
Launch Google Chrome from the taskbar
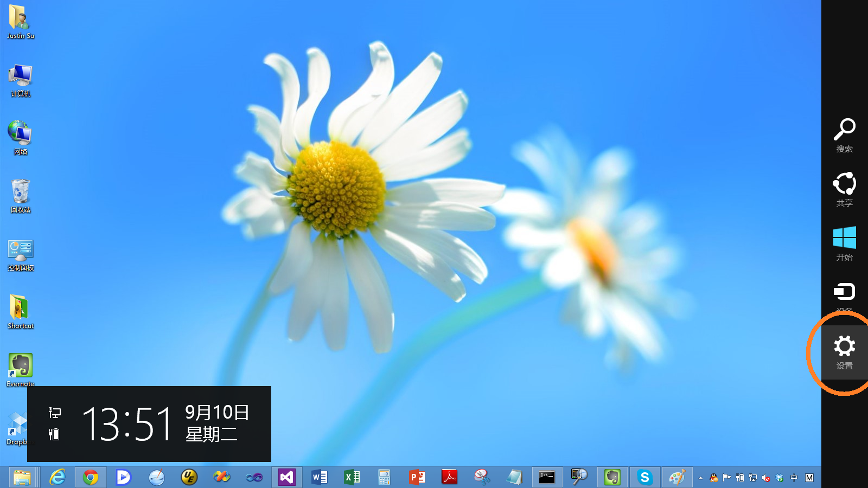(x=91, y=477)
